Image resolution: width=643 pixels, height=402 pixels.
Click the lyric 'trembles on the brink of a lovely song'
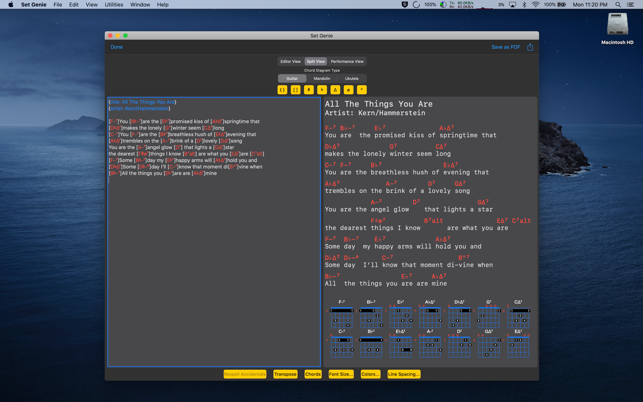397,191
